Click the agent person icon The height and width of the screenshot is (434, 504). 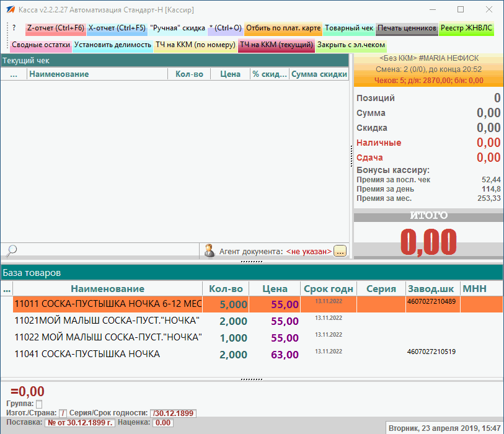[x=209, y=251]
